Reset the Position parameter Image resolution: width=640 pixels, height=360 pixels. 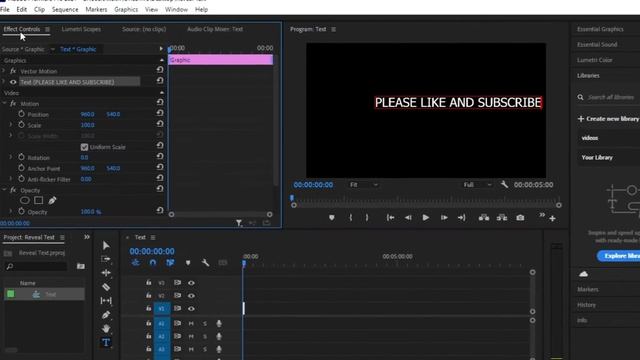click(x=160, y=113)
